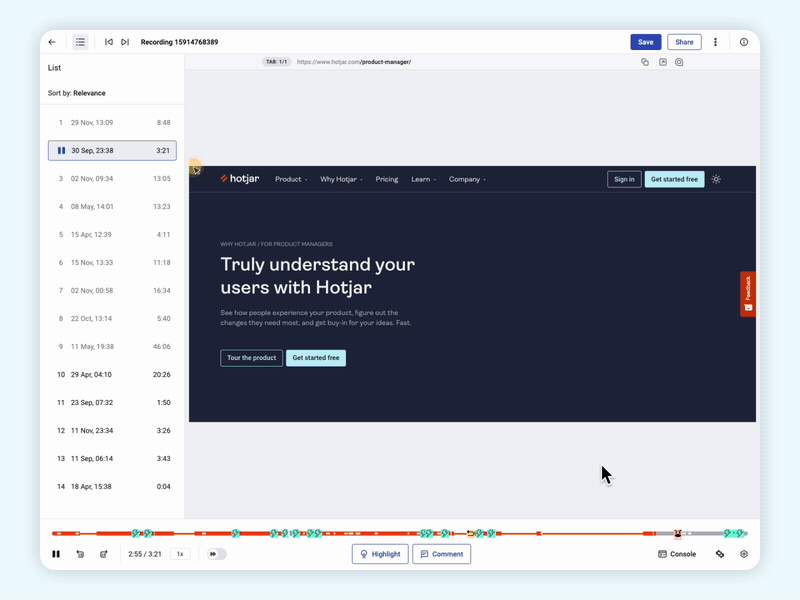
Task: Click the Sign in button
Action: pyautogui.click(x=624, y=180)
